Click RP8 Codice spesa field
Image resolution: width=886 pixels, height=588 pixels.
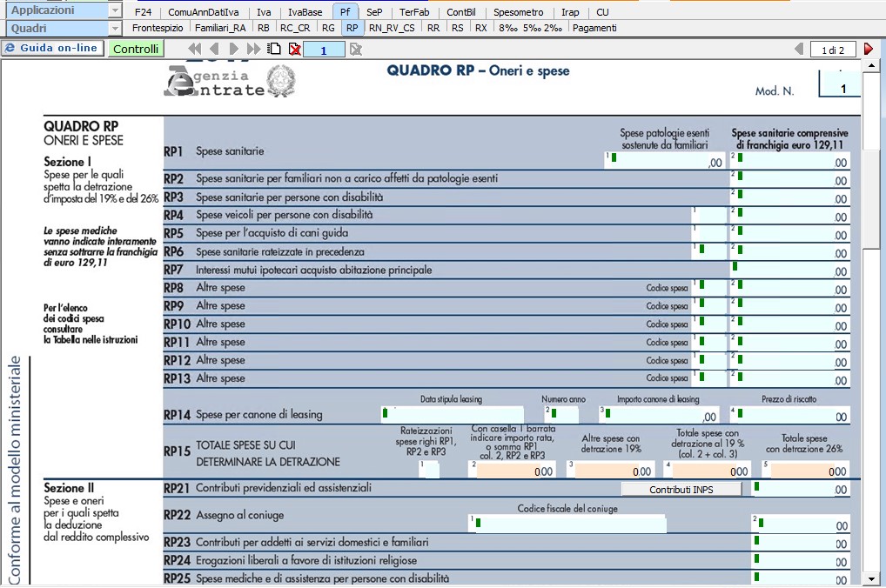(709, 288)
